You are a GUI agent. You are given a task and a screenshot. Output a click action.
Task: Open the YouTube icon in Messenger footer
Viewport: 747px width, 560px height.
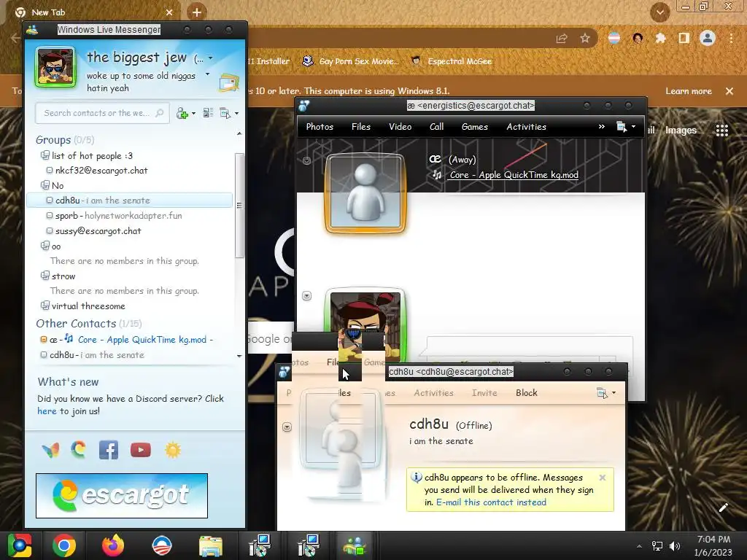pyautogui.click(x=141, y=450)
